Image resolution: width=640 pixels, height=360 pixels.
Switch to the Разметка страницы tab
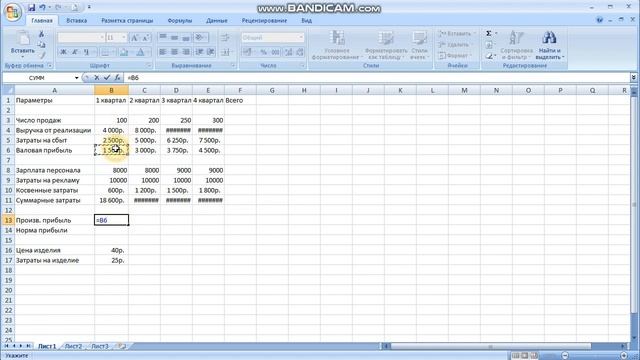click(x=127, y=20)
